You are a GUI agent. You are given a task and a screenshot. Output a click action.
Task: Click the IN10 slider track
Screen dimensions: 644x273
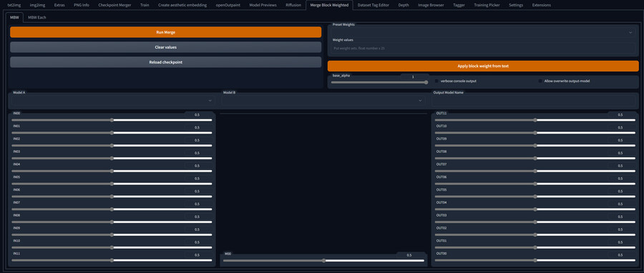(112, 247)
